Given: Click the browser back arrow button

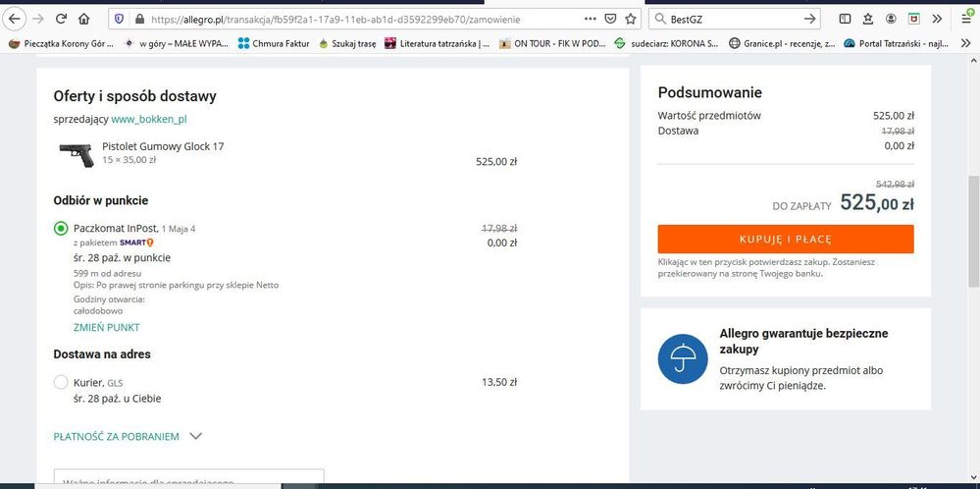Looking at the screenshot, I should (x=15, y=19).
